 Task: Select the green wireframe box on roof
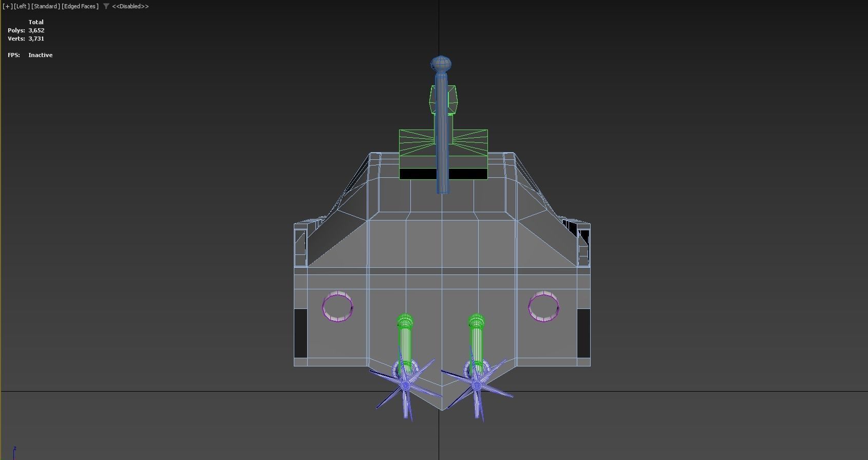(416, 154)
